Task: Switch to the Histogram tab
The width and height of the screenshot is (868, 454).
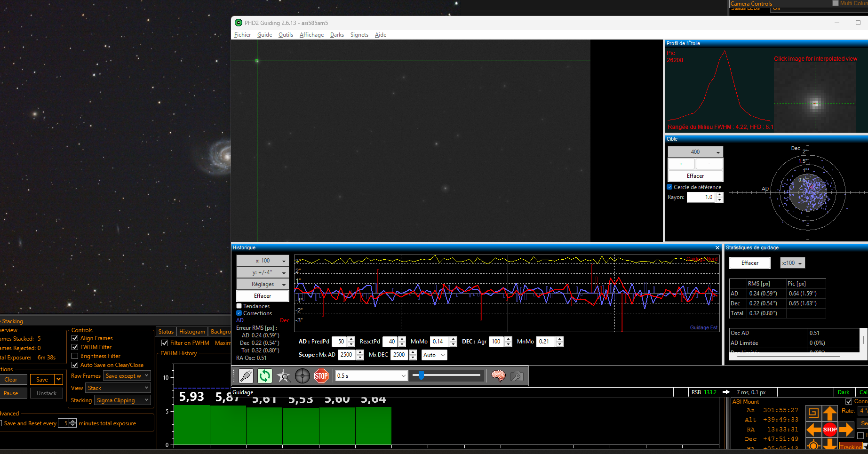Action: pyautogui.click(x=192, y=332)
